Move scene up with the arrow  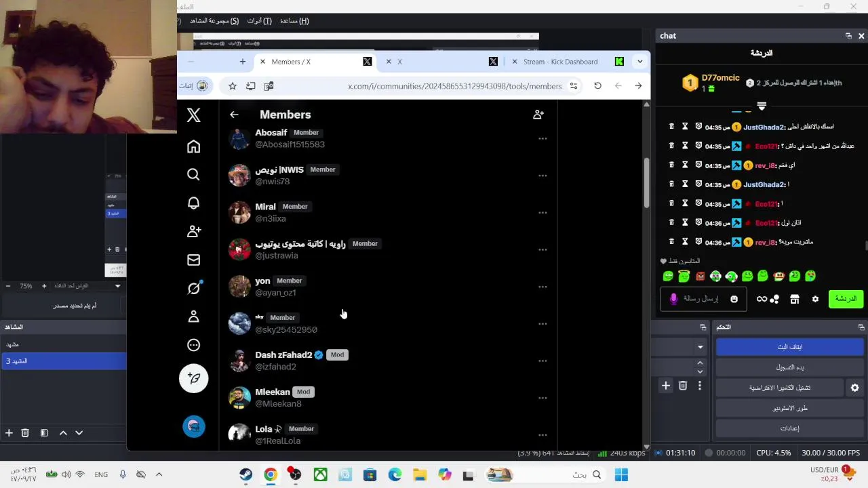63,432
